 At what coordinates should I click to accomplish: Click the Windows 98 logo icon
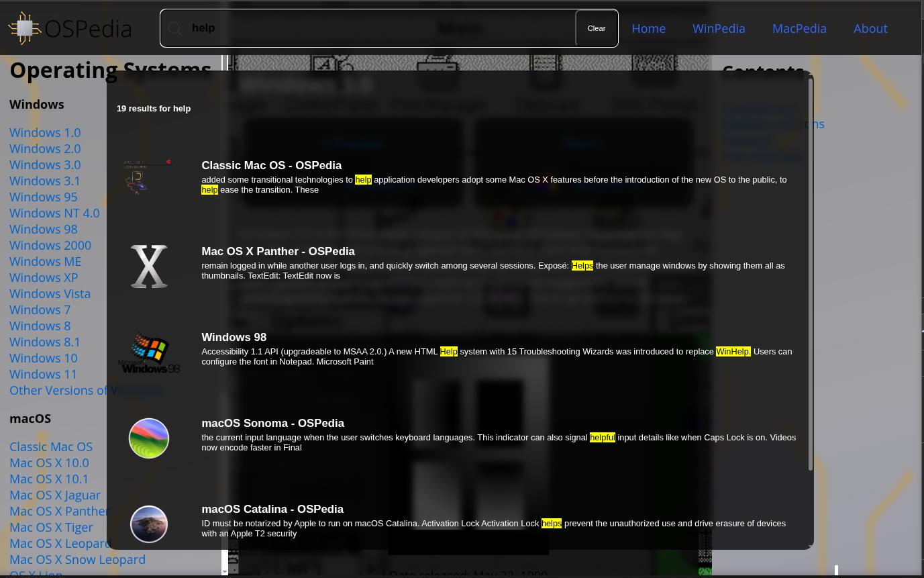(148, 352)
